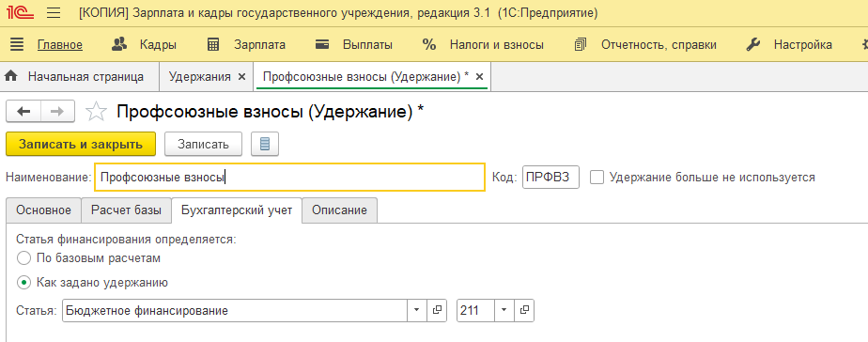The width and height of the screenshot is (868, 342).
Task: Open the Налоги и взносы section
Action: coord(497,45)
